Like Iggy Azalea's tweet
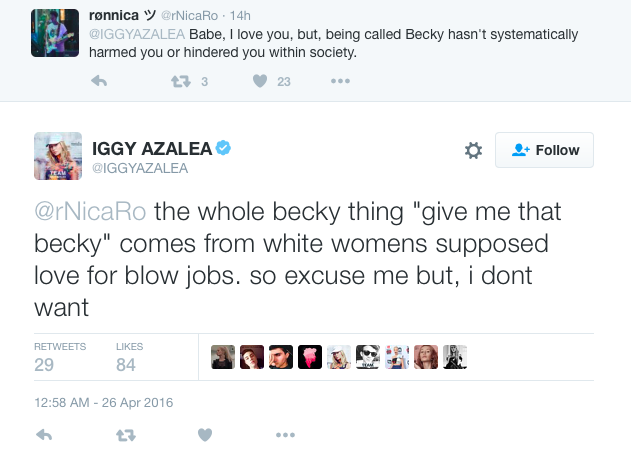 tap(205, 435)
